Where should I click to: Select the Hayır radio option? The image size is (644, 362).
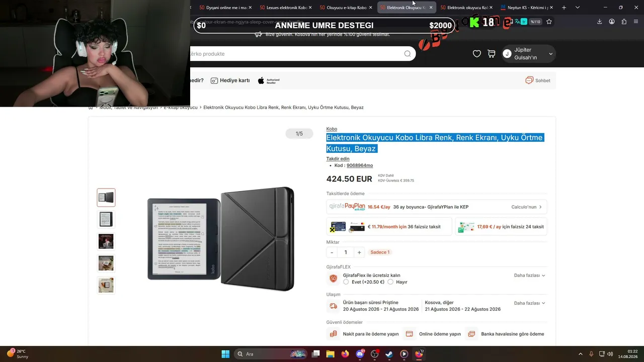click(390, 282)
